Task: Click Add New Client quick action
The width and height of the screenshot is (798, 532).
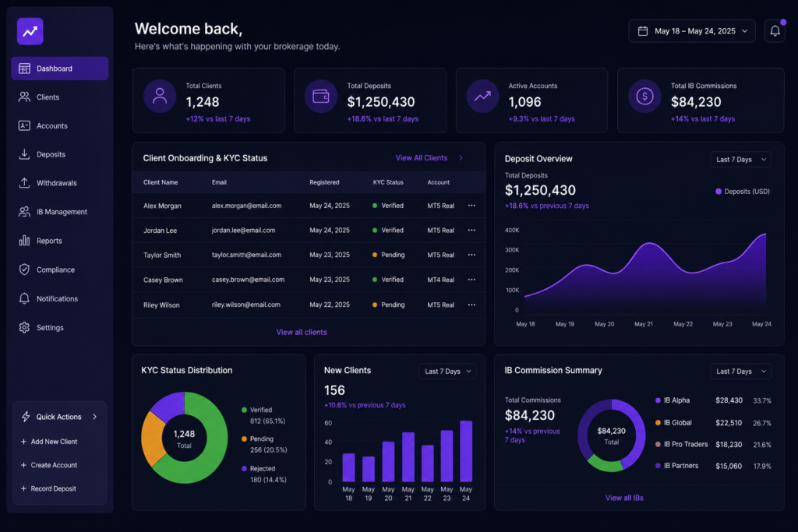Action: click(49, 442)
